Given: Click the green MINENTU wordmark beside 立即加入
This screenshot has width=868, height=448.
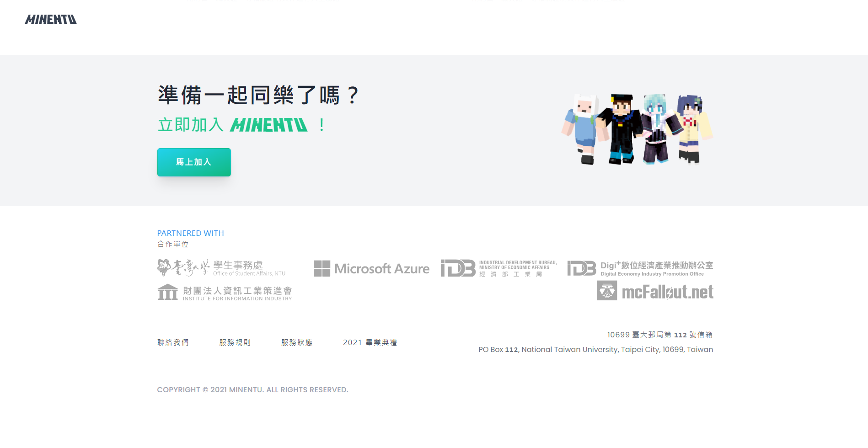Looking at the screenshot, I should 268,125.
